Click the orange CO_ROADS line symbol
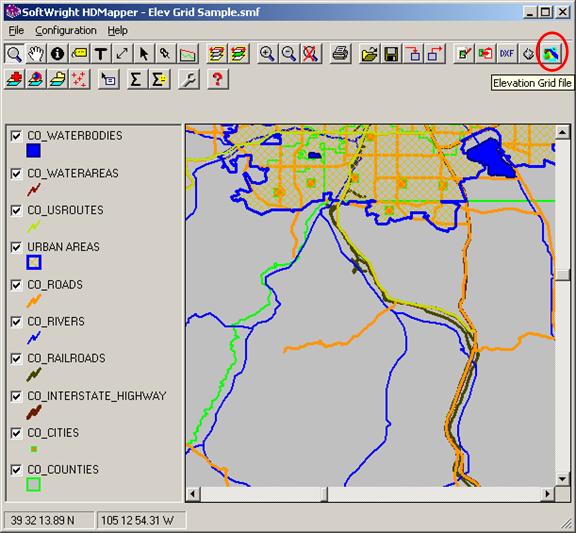This screenshot has width=576, height=533. pyautogui.click(x=34, y=301)
